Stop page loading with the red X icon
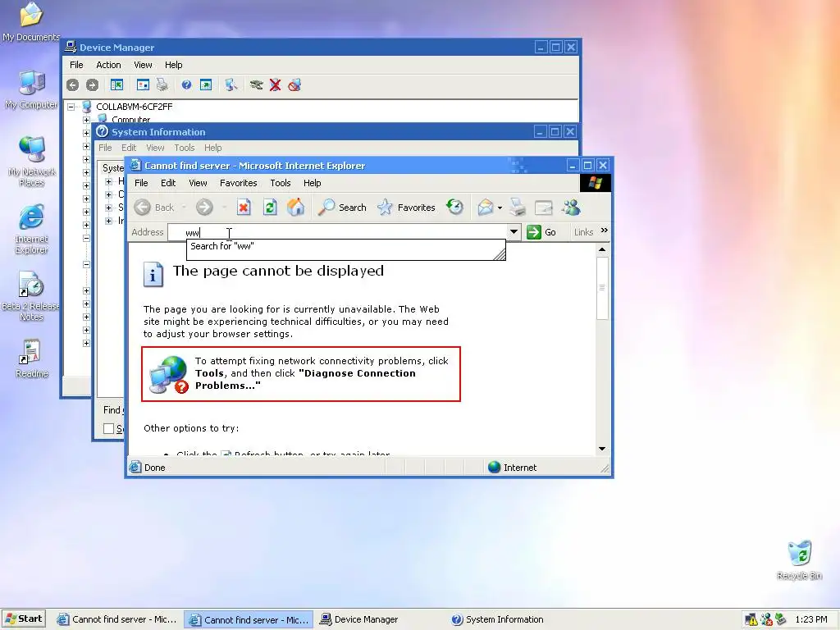Screen dimensions: 840x630 [244, 208]
